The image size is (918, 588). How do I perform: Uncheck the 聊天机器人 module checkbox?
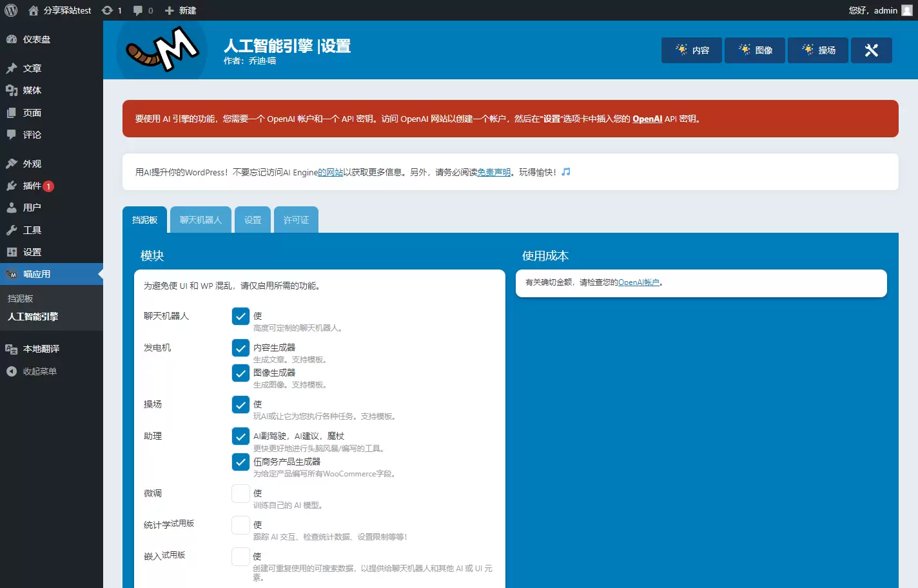240,316
